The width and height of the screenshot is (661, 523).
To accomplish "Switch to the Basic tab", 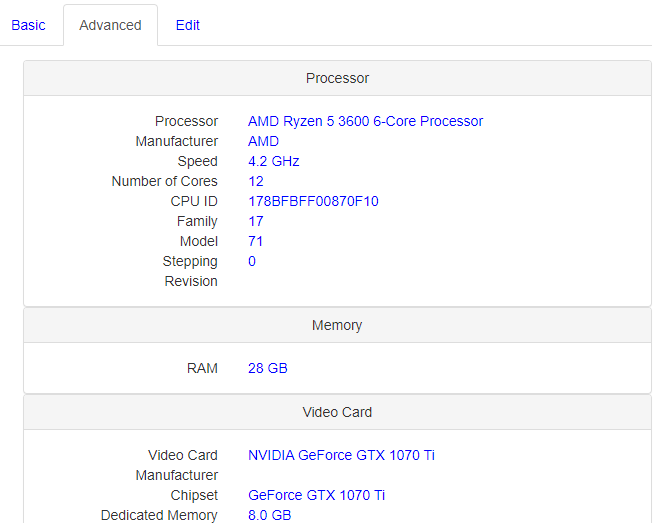I will [28, 25].
